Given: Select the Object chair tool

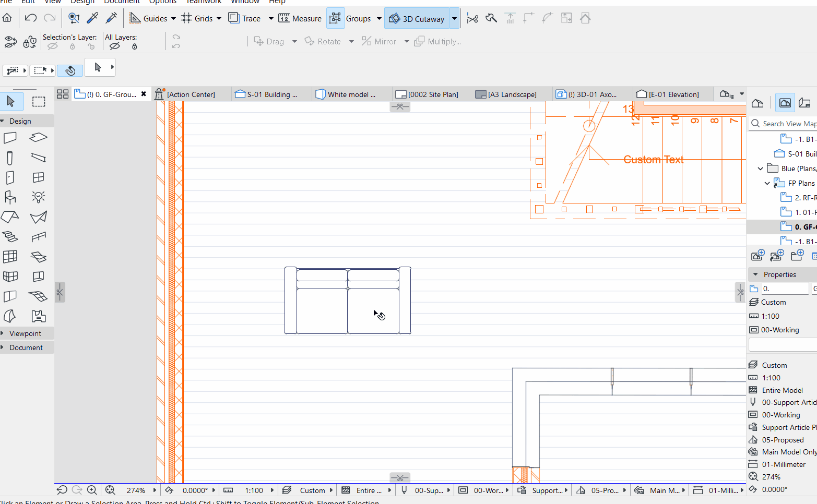Looking at the screenshot, I should [x=10, y=197].
